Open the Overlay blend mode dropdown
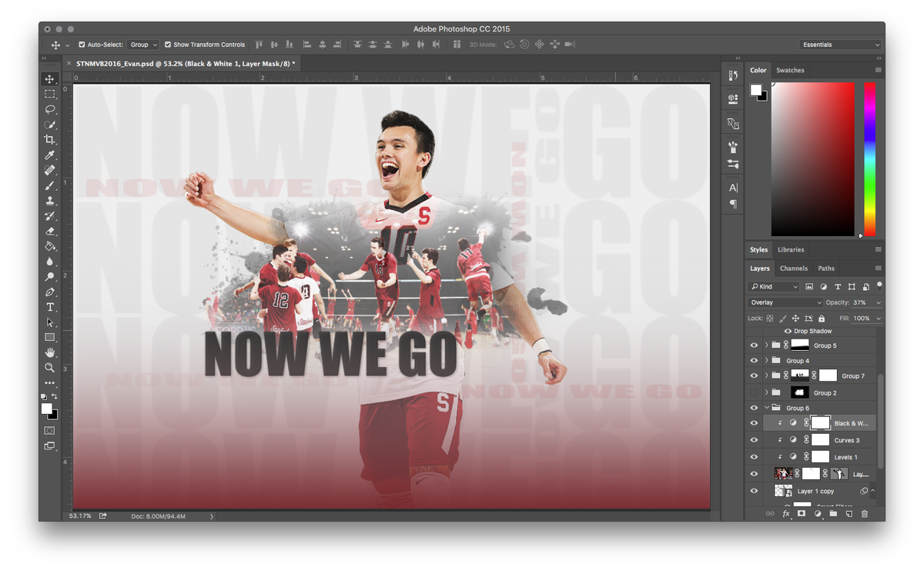Viewport: 924px width, 574px height. click(784, 302)
